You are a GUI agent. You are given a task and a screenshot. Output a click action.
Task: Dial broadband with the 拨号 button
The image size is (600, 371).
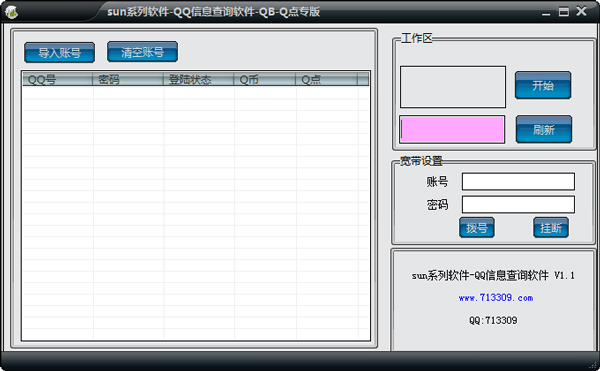click(x=477, y=228)
